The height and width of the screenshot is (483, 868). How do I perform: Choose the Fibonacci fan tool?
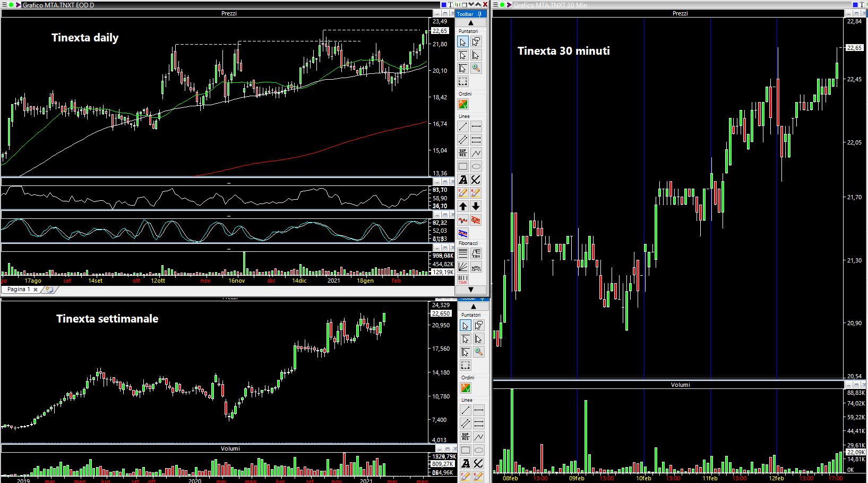(x=463, y=267)
